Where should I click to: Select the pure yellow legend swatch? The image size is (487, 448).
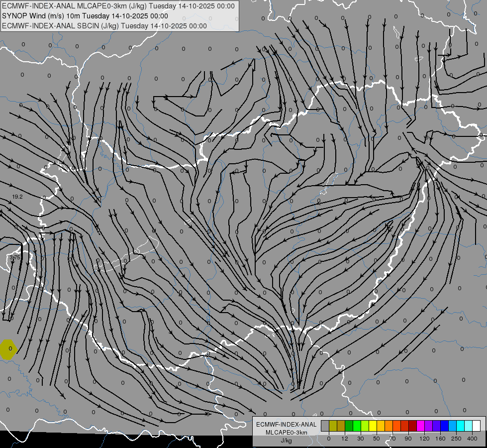point(373,426)
